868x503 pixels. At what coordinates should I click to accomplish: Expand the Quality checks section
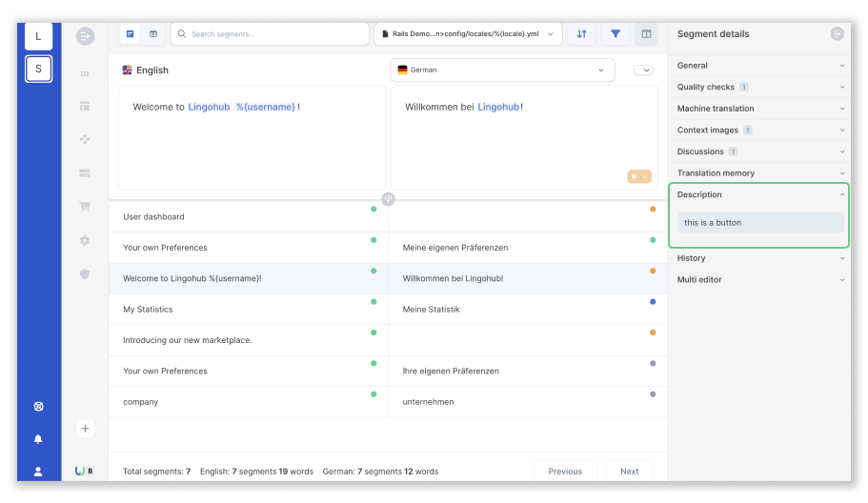click(759, 87)
